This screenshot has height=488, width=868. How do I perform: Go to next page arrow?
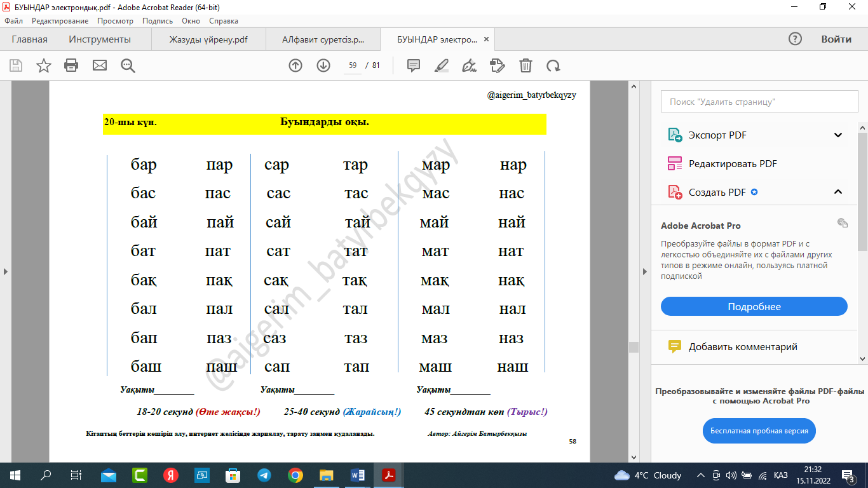click(323, 65)
